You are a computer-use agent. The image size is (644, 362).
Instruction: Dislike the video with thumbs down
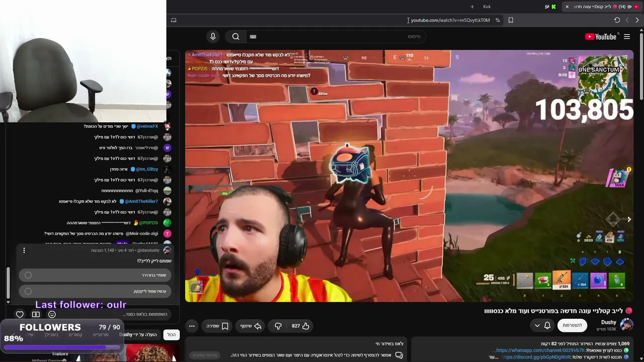point(278,326)
